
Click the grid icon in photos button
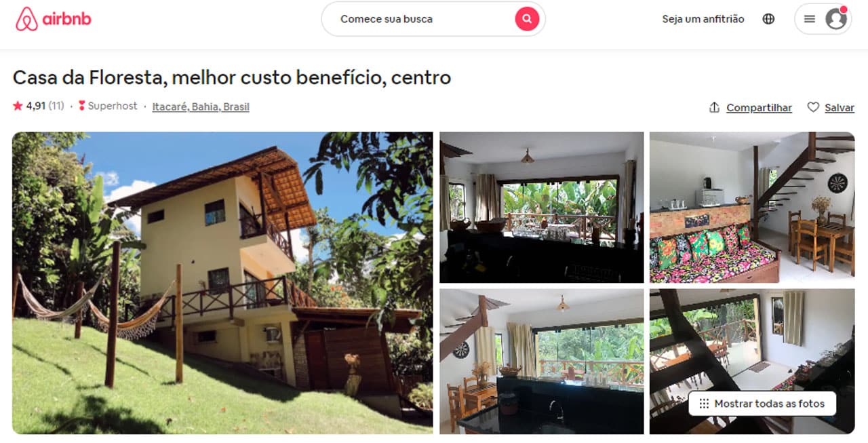tap(704, 404)
